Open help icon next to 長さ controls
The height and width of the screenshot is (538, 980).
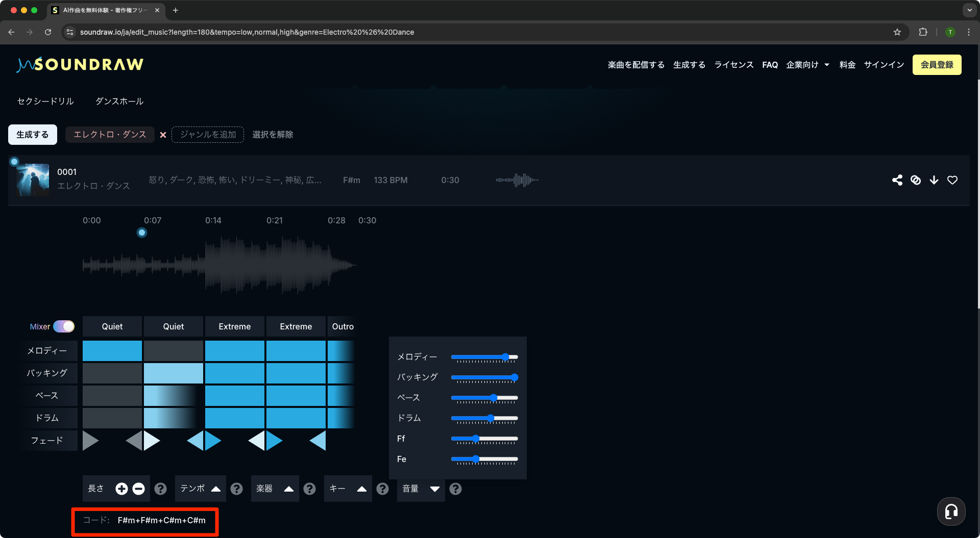coord(161,489)
